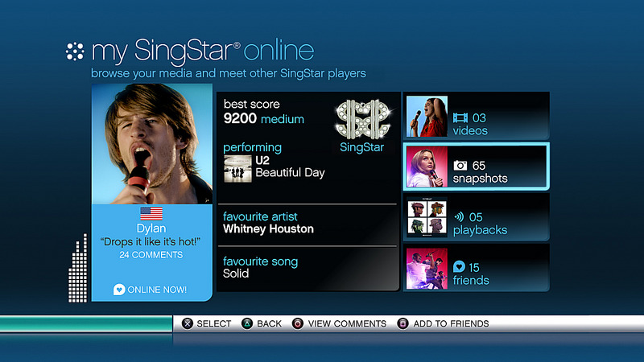644x362 pixels.
Task: Click the ONLINE NOW heart chat icon
Action: pos(119,290)
